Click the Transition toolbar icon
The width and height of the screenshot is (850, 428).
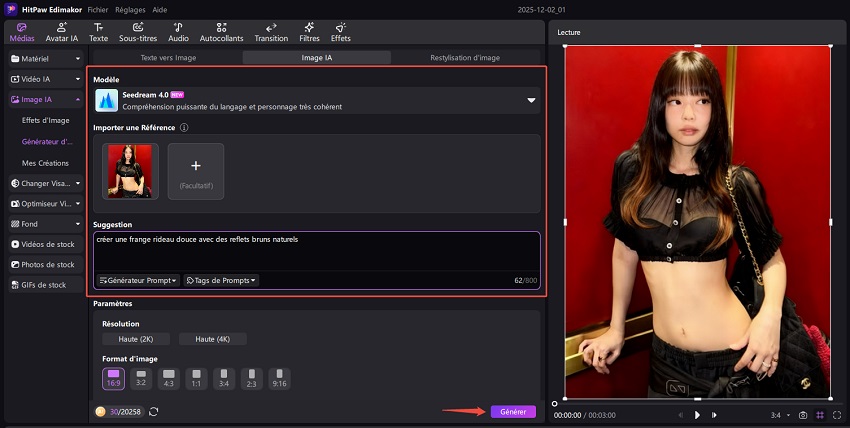271,31
